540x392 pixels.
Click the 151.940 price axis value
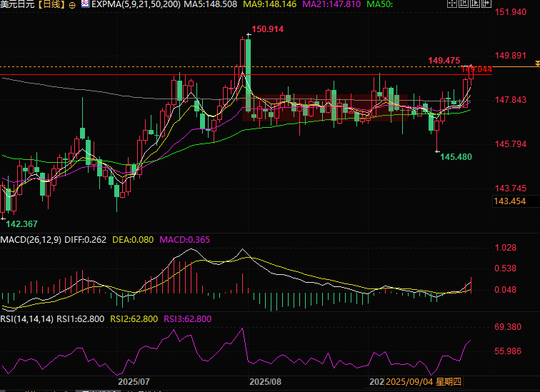pos(511,12)
